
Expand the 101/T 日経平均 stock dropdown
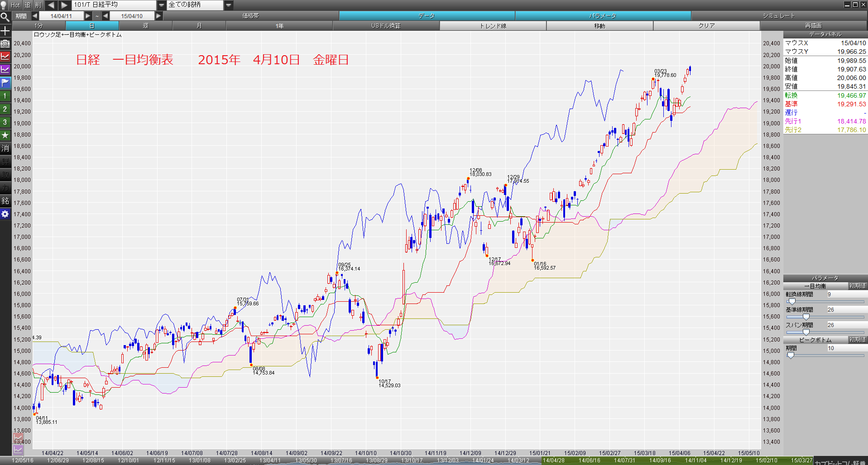162,5
